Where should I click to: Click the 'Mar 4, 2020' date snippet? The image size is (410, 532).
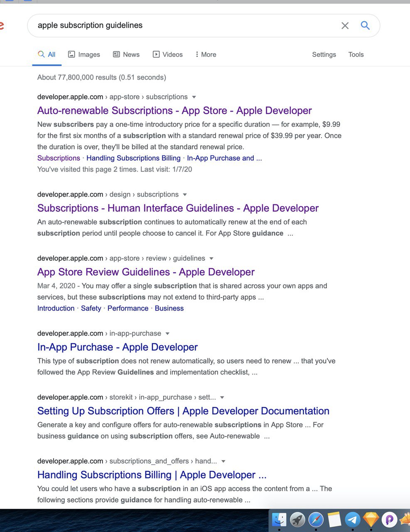coord(56,286)
